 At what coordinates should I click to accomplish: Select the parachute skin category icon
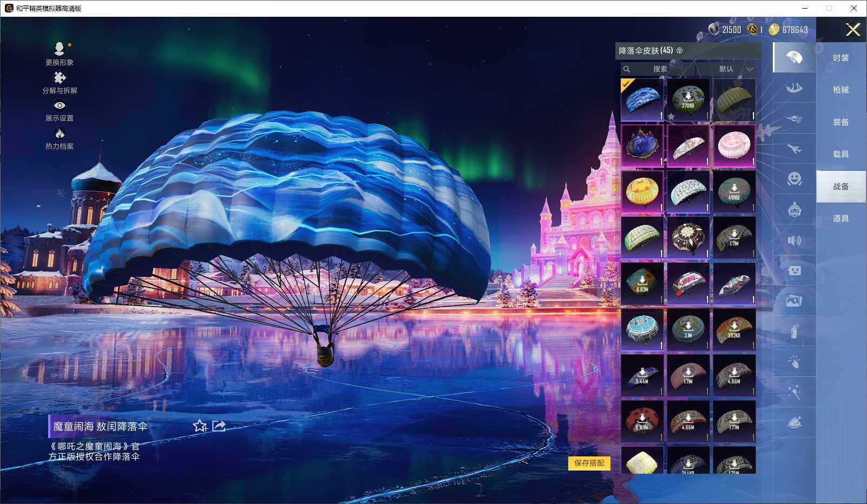[x=794, y=57]
